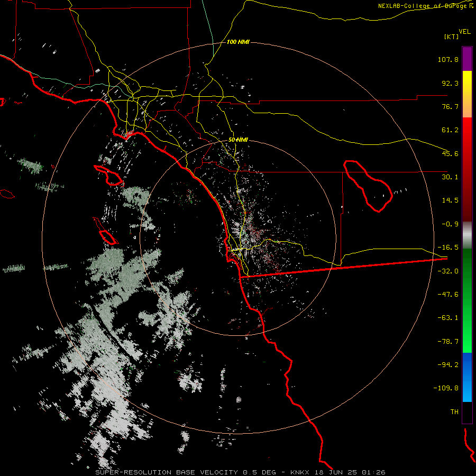The width and height of the screenshot is (476, 476).
Task: Click the VEL legend title
Action: [x=464, y=32]
